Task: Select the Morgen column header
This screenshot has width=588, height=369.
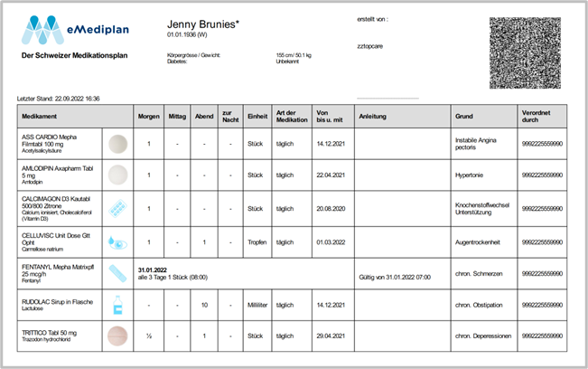Action: tap(148, 117)
